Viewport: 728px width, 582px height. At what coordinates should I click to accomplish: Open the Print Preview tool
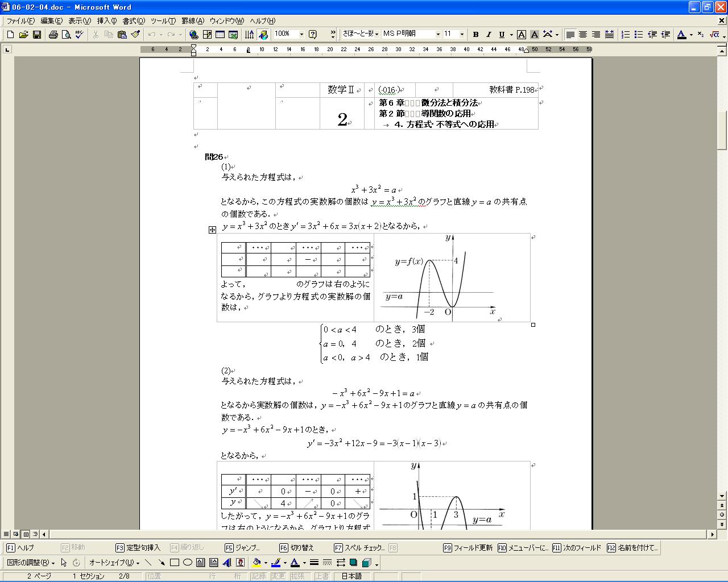point(67,35)
